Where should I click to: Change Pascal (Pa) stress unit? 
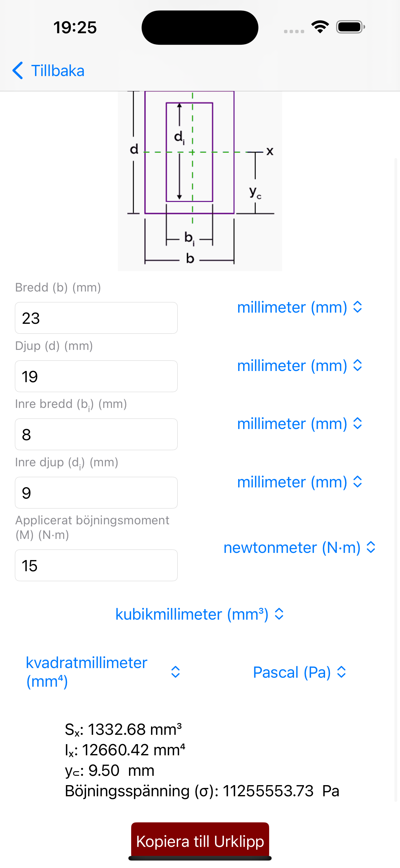tap(300, 672)
